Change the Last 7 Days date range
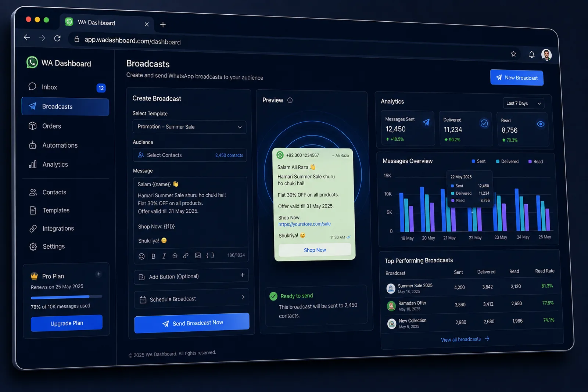Screen dimensions: 588x392 523,103
